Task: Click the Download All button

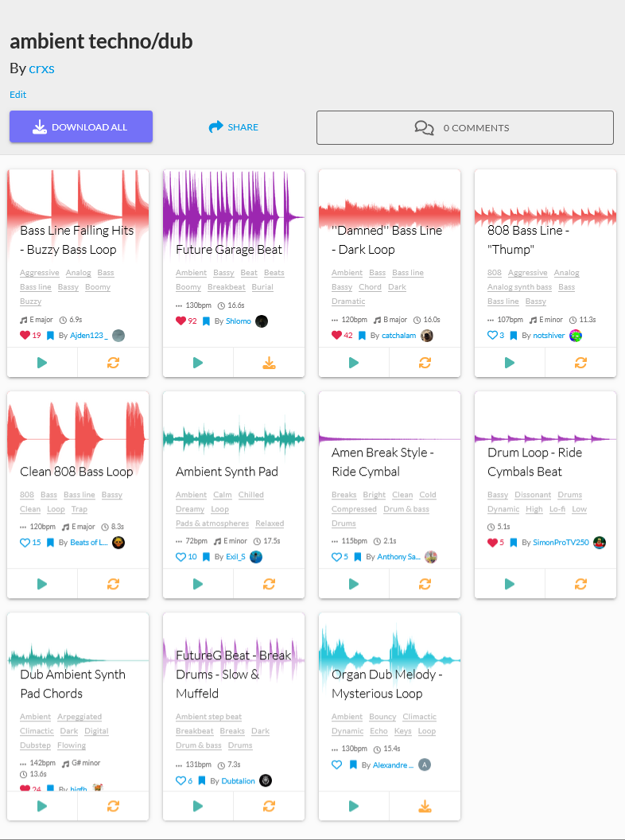Action: pos(81,127)
